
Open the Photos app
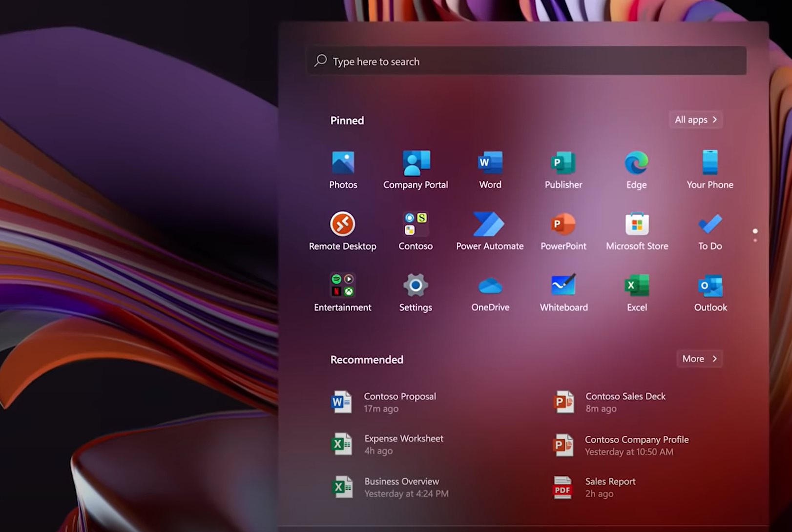[x=343, y=170]
